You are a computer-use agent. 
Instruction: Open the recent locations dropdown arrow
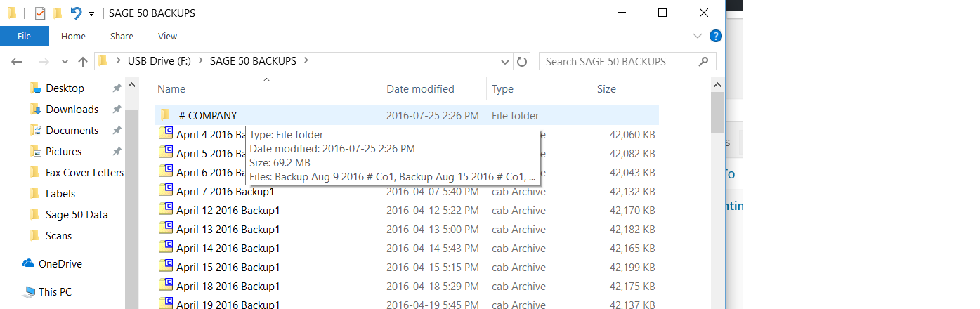(65, 62)
